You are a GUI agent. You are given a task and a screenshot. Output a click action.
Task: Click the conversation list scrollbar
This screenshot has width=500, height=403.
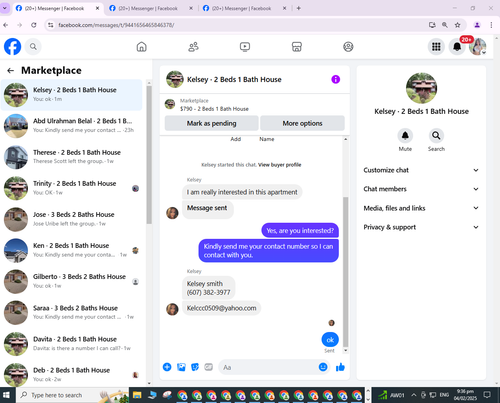(x=149, y=155)
